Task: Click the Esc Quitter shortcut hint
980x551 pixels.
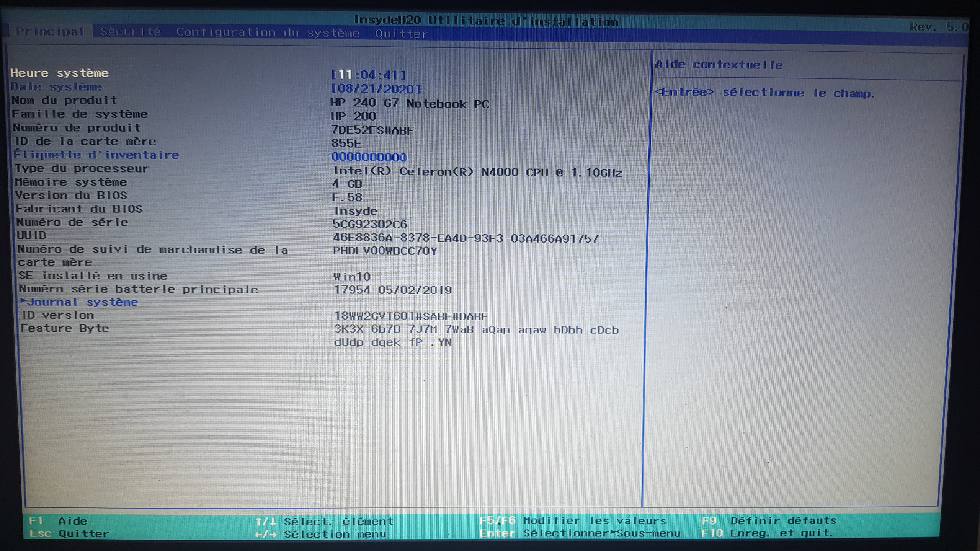Action: [x=69, y=533]
